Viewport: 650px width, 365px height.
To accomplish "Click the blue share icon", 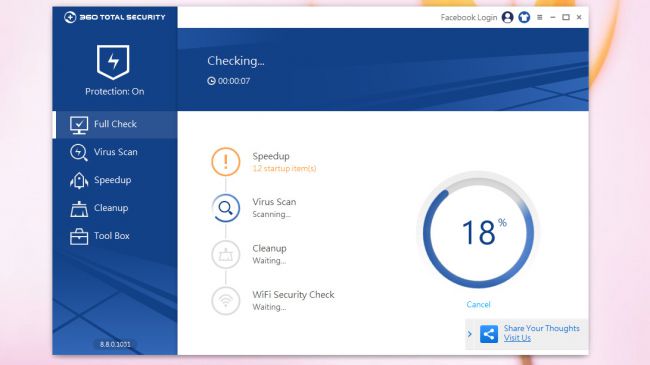I will pos(489,334).
